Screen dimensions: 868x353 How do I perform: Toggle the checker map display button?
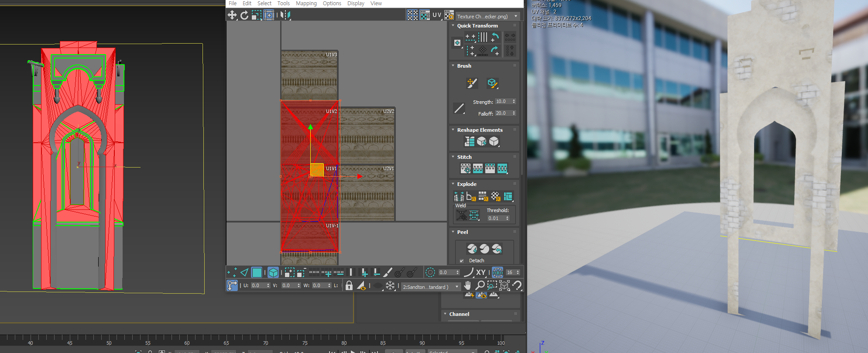pos(425,15)
